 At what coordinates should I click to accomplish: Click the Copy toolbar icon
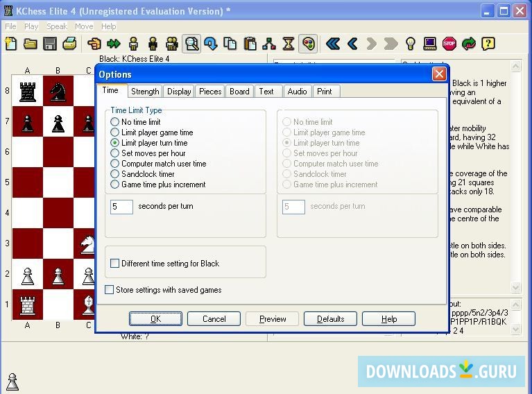click(x=230, y=44)
